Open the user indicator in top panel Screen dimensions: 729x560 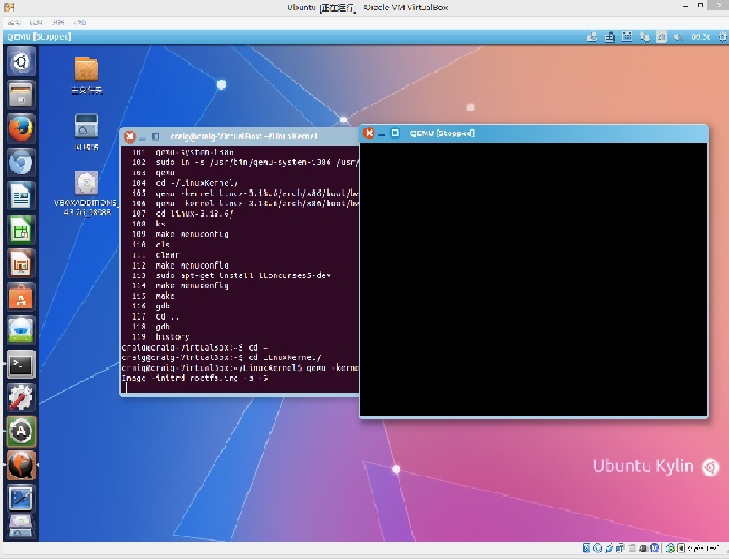(x=592, y=36)
